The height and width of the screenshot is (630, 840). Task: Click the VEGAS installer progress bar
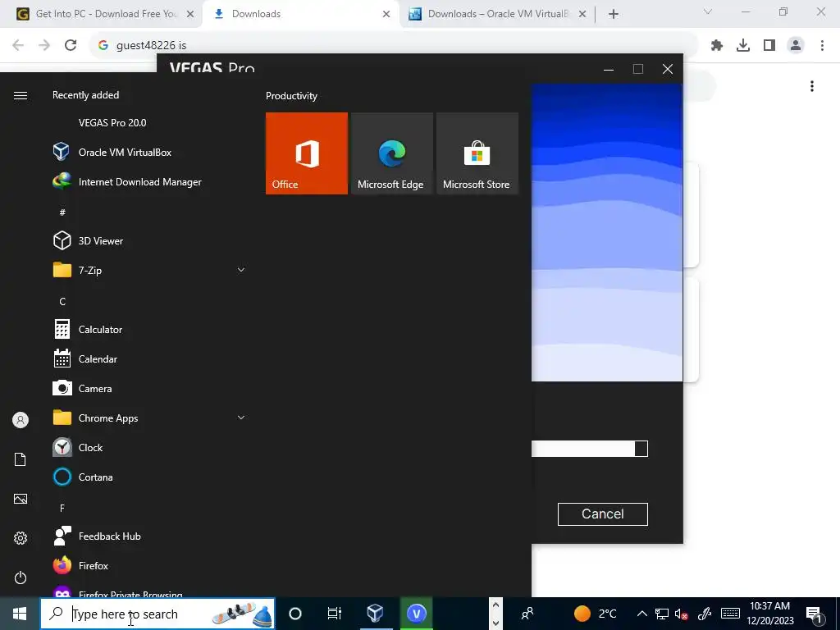pos(589,449)
